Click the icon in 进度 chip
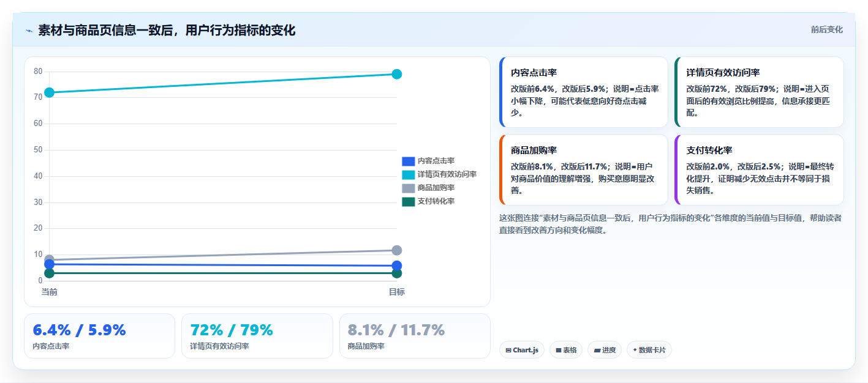Screen dimensions: 868x383 (597, 351)
